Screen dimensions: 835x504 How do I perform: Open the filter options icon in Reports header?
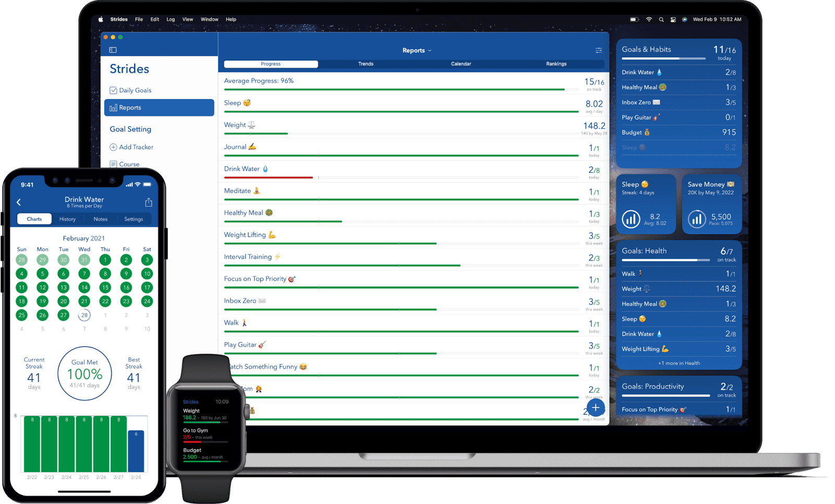(599, 51)
